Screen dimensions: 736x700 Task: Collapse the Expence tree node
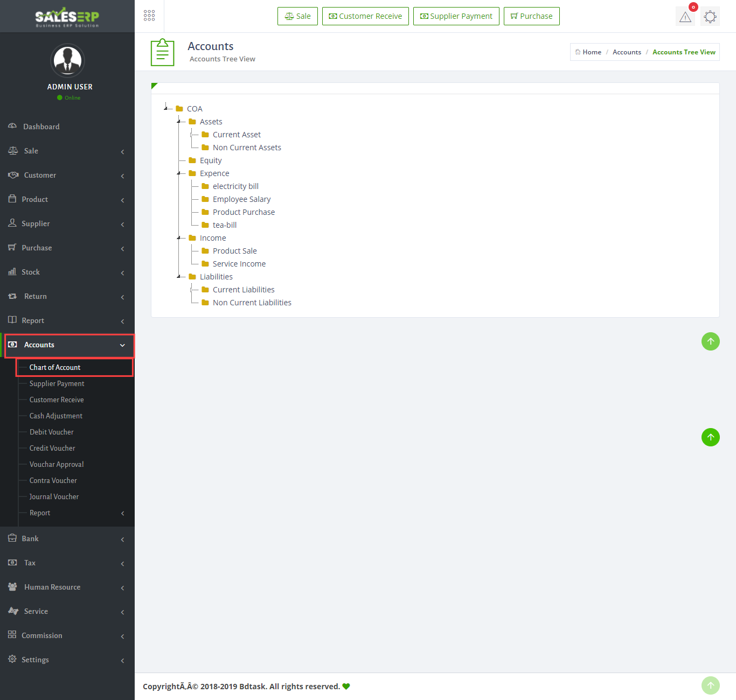179,173
